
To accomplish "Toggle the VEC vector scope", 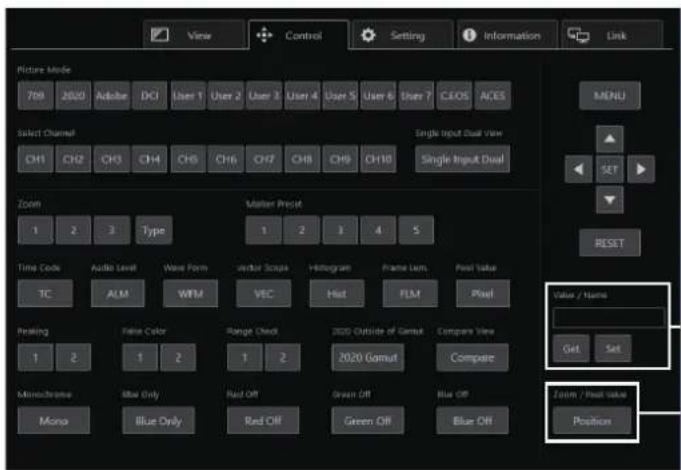I will coord(264,294).
